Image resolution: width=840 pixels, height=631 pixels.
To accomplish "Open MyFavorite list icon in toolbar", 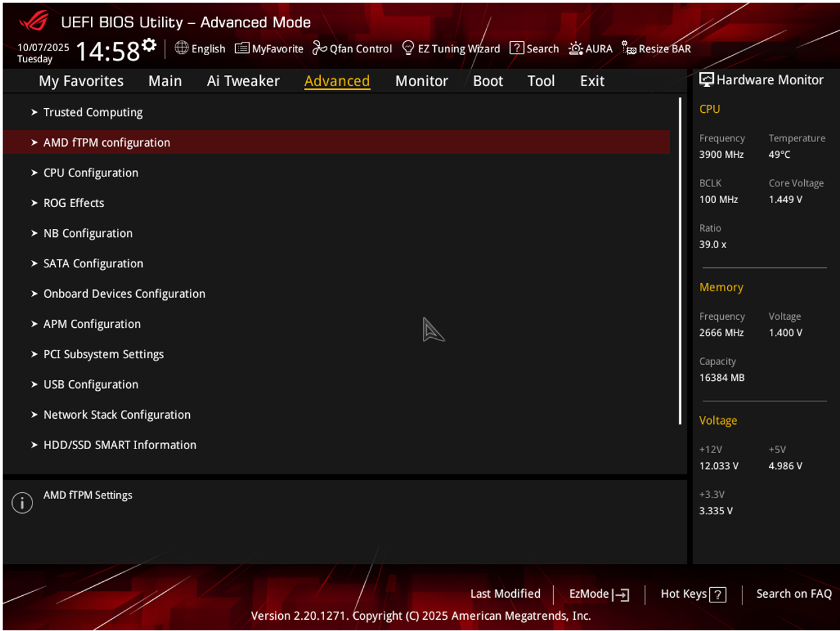I will [x=242, y=48].
